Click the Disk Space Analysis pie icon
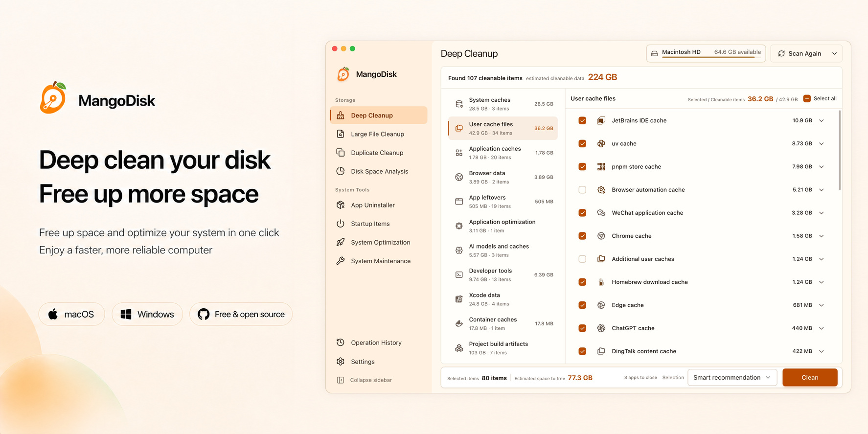868x434 pixels. click(x=341, y=171)
